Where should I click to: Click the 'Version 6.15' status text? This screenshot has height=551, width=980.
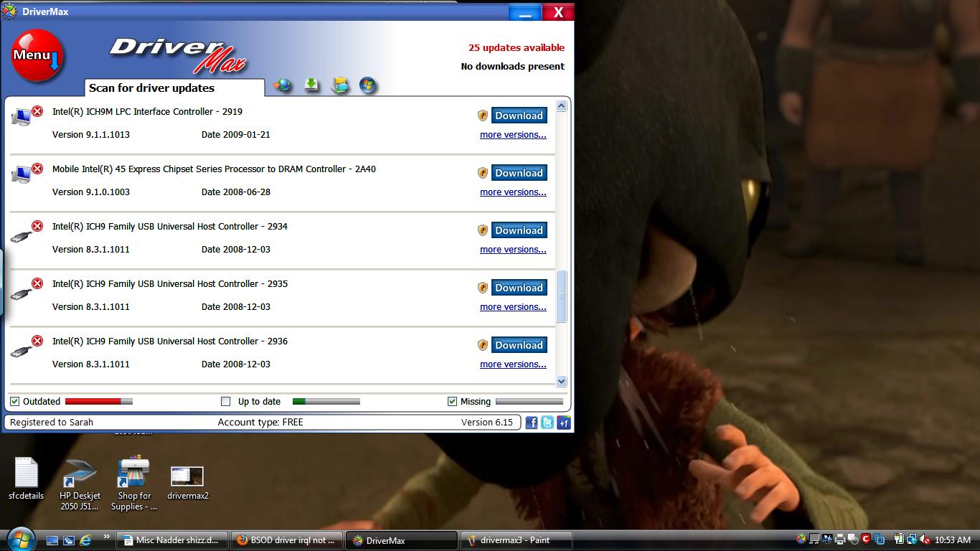pos(487,422)
